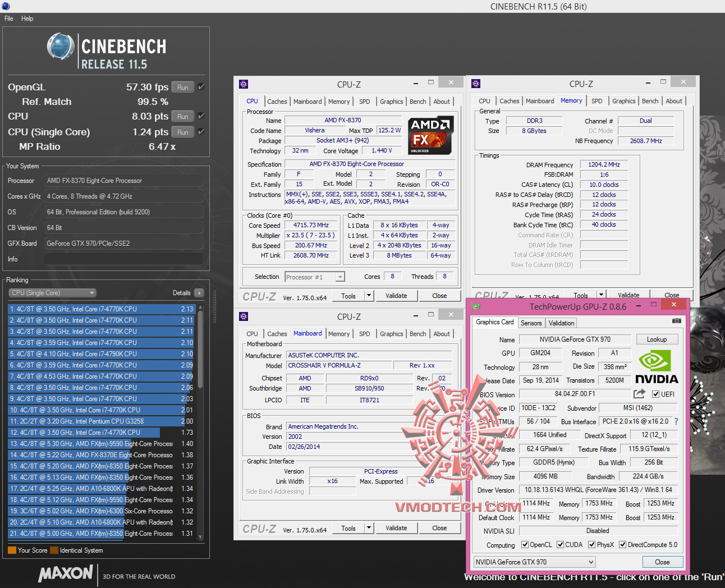Click Close button in top-left CPU-Z window
The width and height of the screenshot is (725, 588).
439,296
